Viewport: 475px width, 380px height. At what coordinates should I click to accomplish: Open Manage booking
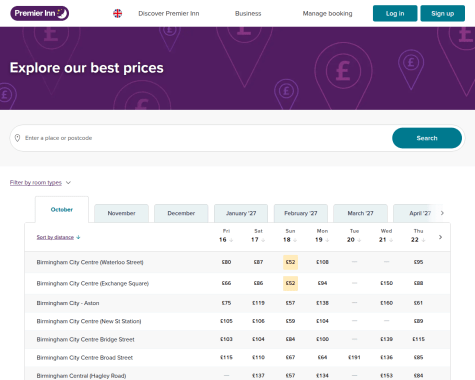(327, 13)
